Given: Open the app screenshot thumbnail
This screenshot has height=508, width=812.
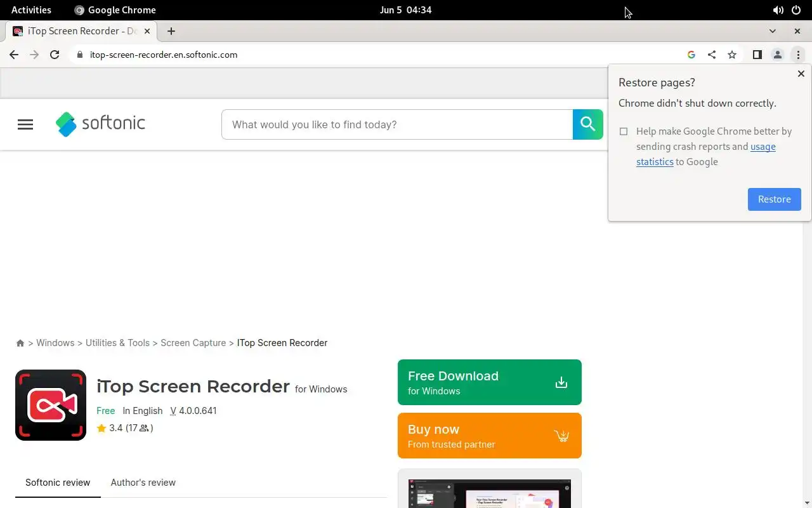Looking at the screenshot, I should [490, 493].
